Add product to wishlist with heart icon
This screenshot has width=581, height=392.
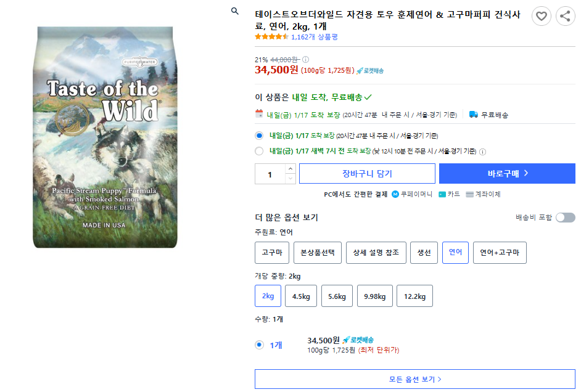[542, 16]
